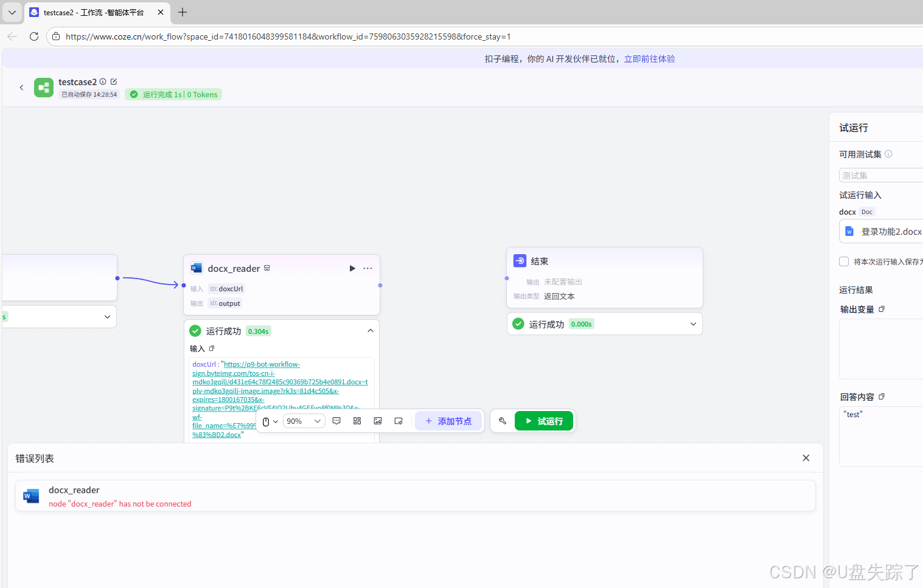Expand the 结束 node run result
The height and width of the screenshot is (588, 923).
coord(693,324)
